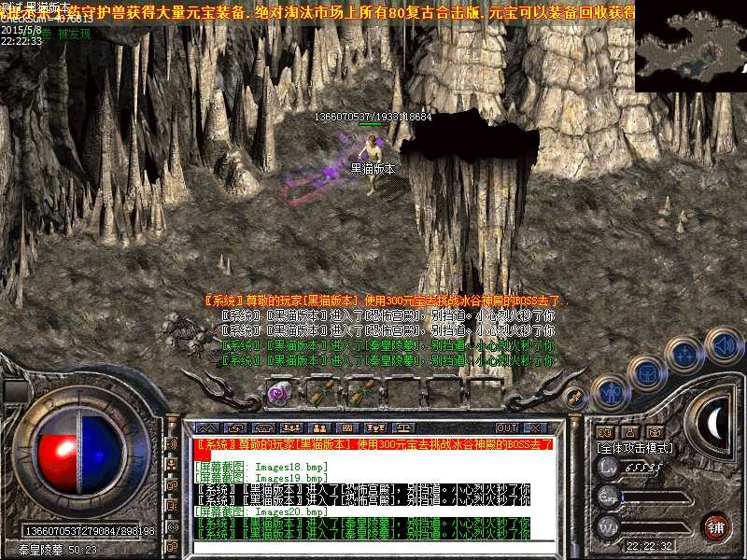Click the person icon above attack mode

(629, 432)
